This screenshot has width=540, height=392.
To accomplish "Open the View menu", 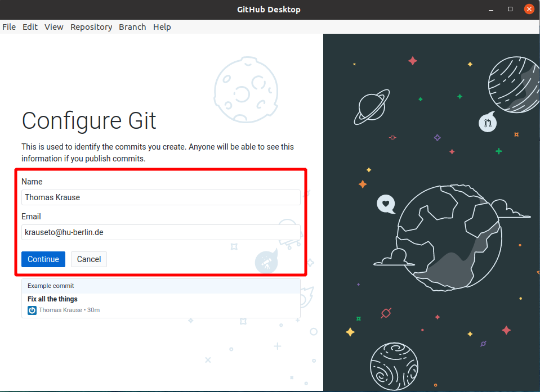I will 53,27.
